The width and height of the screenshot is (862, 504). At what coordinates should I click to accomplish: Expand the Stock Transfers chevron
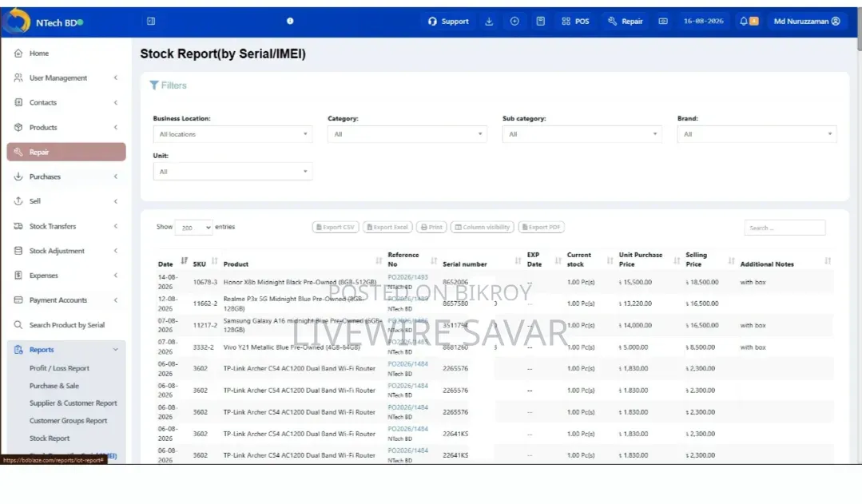coord(116,227)
